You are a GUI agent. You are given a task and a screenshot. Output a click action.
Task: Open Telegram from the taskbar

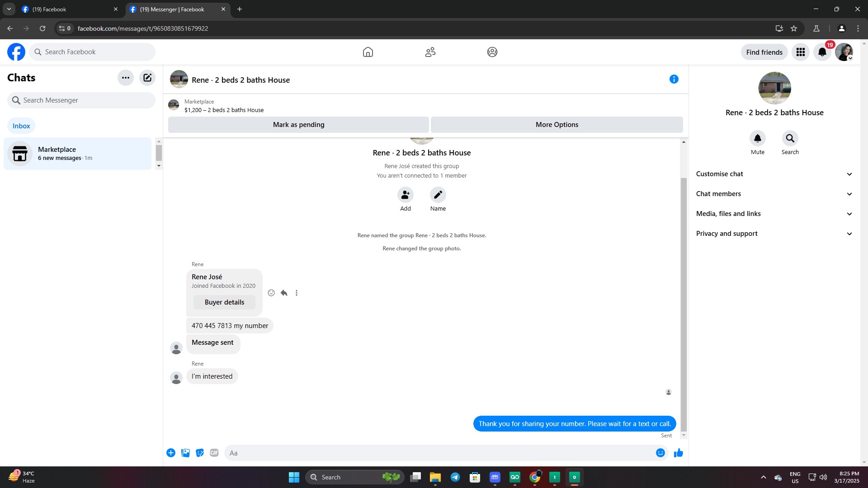[x=455, y=477]
